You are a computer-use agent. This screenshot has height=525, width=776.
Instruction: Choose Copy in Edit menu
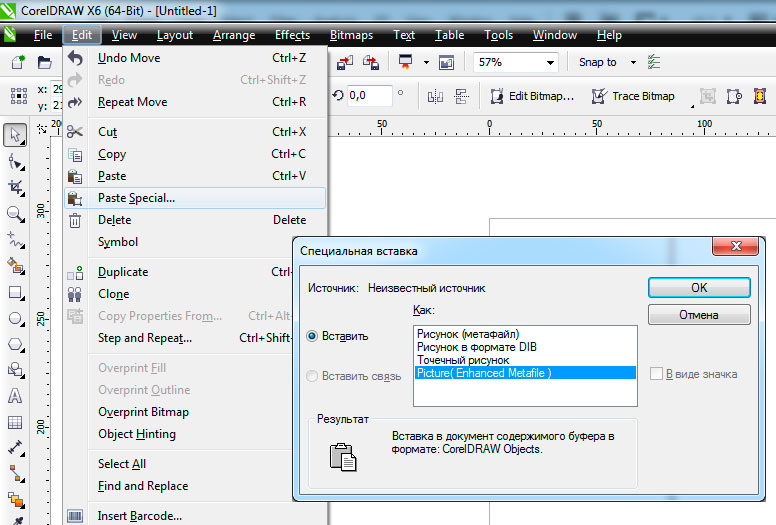tap(195, 154)
